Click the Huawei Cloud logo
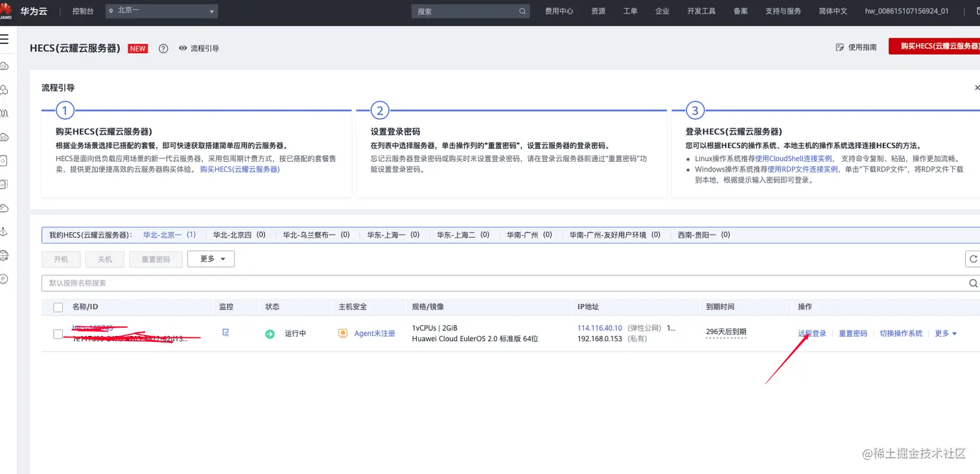 [7, 11]
